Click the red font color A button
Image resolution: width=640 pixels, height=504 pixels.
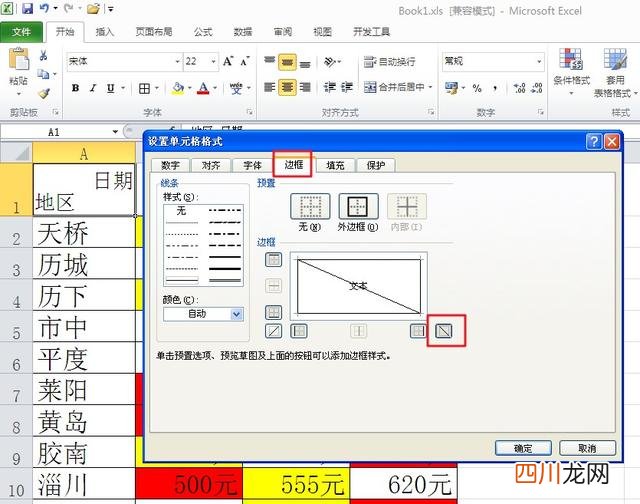click(203, 88)
